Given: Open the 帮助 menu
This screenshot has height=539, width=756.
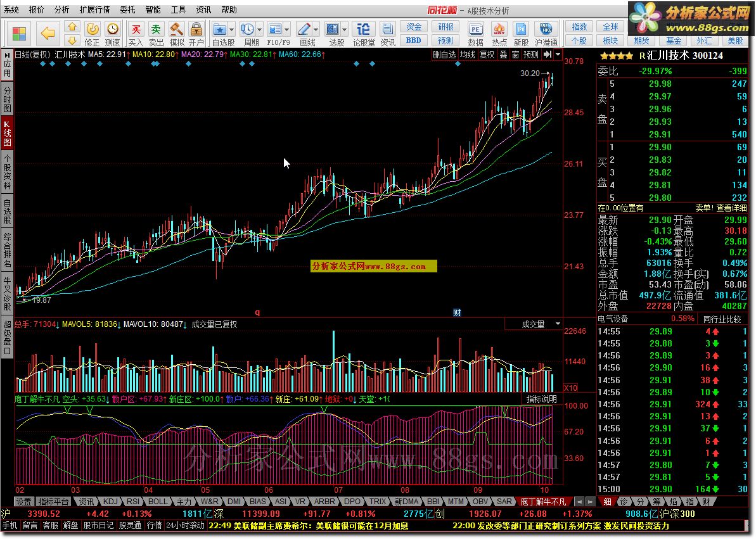Looking at the screenshot, I should (x=229, y=10).
